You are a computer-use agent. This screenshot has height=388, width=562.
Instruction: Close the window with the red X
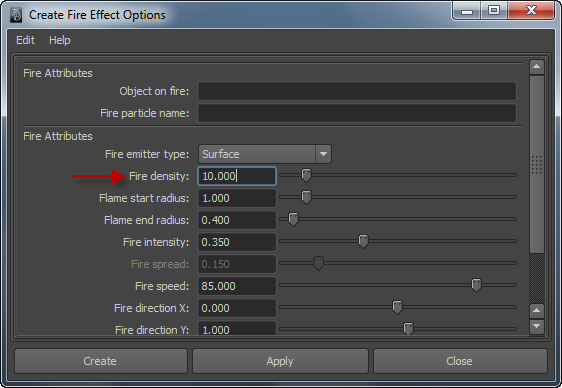(x=531, y=11)
